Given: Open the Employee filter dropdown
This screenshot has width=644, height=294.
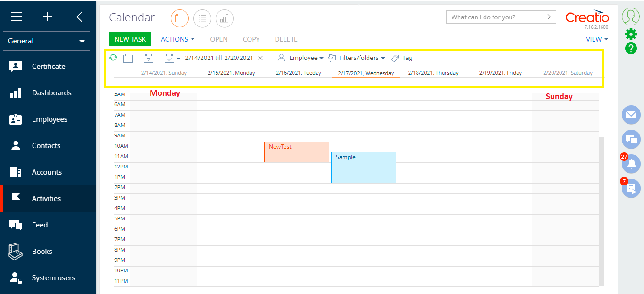Looking at the screenshot, I should point(301,58).
